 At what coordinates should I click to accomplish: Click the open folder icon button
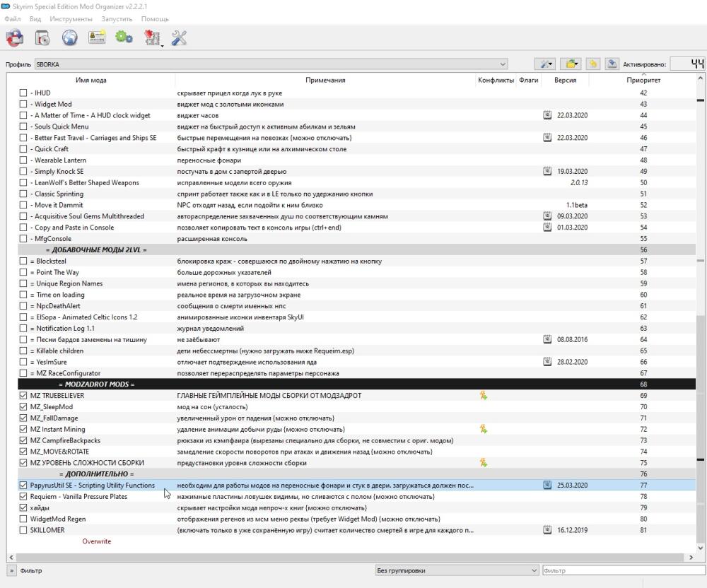(570, 64)
